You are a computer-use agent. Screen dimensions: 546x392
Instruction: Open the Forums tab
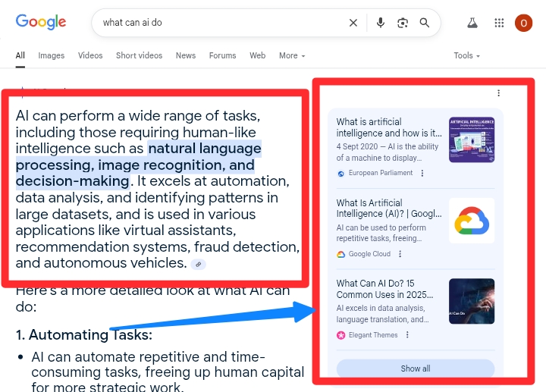click(222, 55)
